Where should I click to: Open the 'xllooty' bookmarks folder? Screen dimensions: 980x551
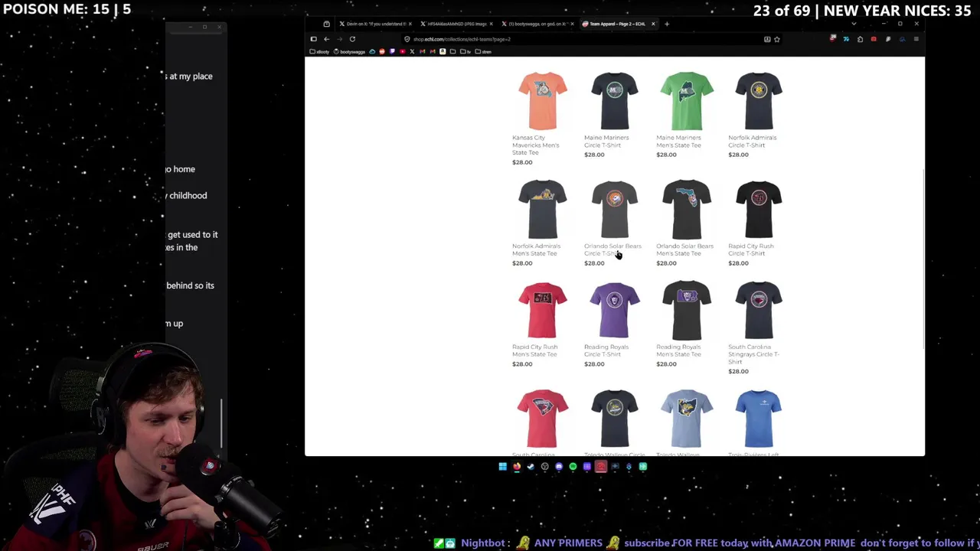(320, 51)
